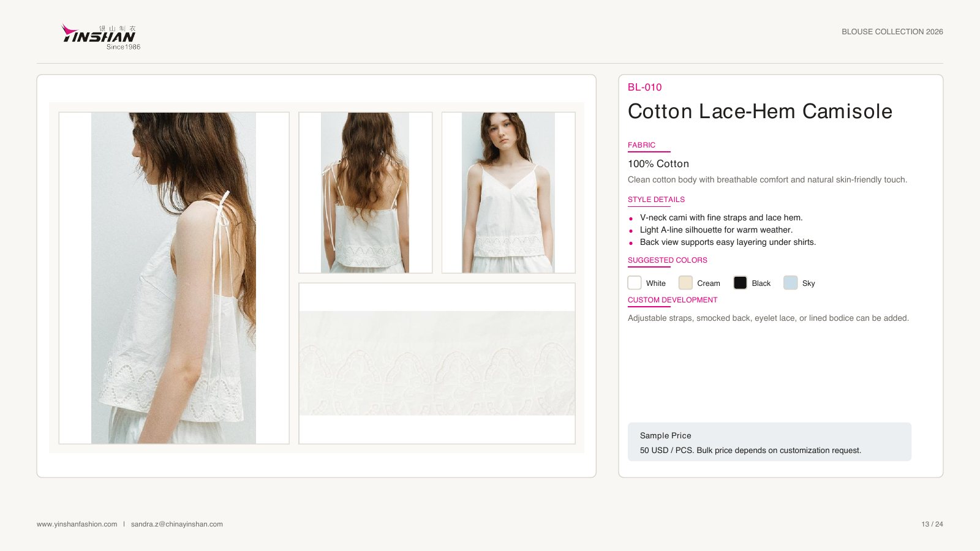Click the Light A-line silhouette bullet
The height and width of the screenshot is (551, 980).
(x=716, y=230)
